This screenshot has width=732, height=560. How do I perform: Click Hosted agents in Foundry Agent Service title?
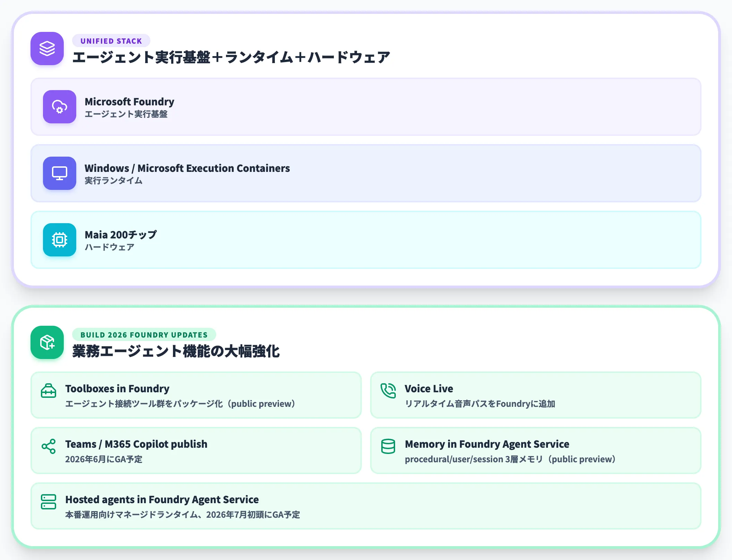[162, 499]
